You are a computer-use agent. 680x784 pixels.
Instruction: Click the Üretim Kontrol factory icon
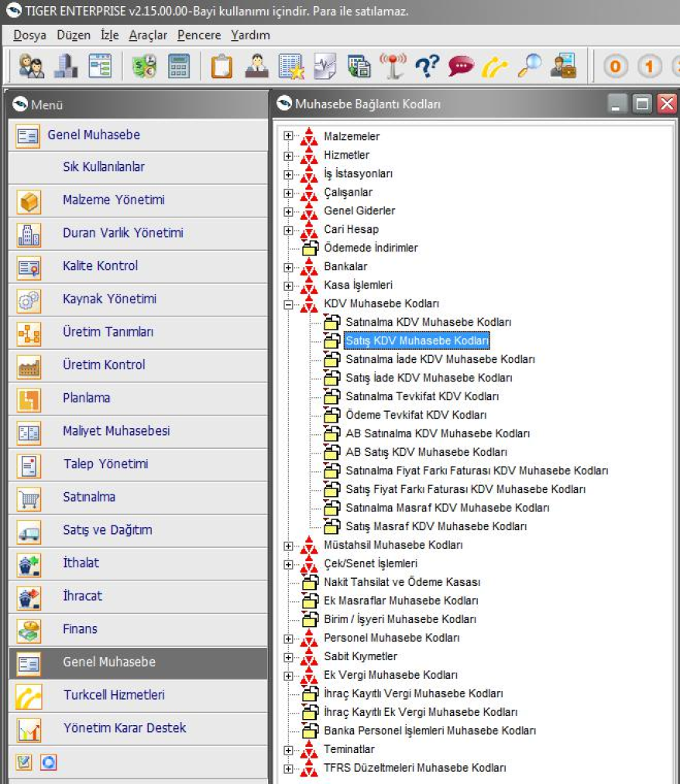pyautogui.click(x=29, y=367)
